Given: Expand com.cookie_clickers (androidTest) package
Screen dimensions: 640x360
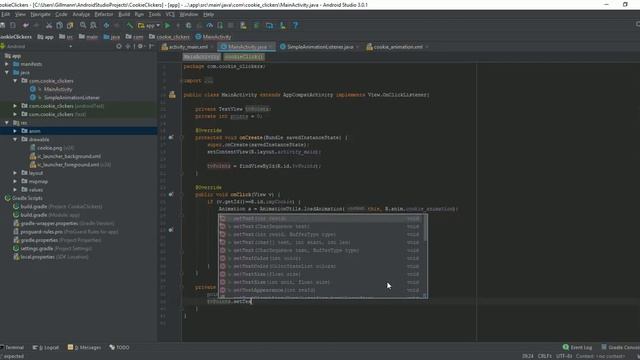Looking at the screenshot, I should (x=15, y=106).
